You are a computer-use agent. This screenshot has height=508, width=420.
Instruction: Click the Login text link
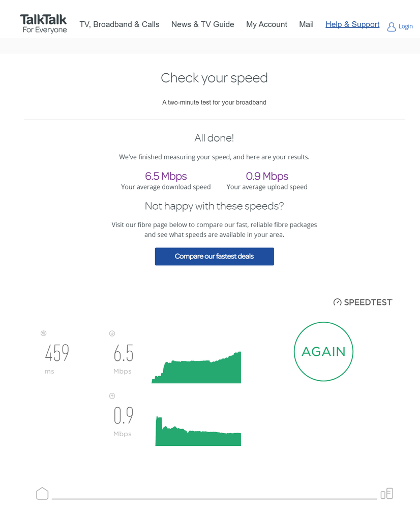[x=405, y=26]
